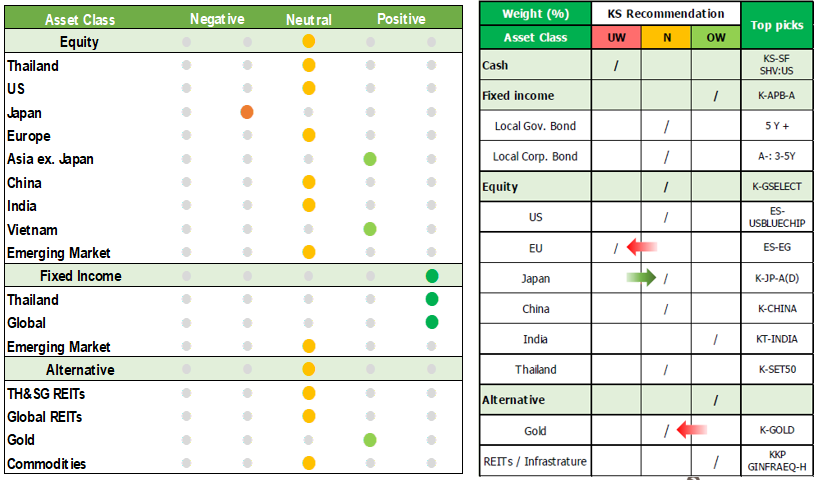Click the Positive column header
Image resolution: width=817 pixels, height=480 pixels.
point(401,19)
